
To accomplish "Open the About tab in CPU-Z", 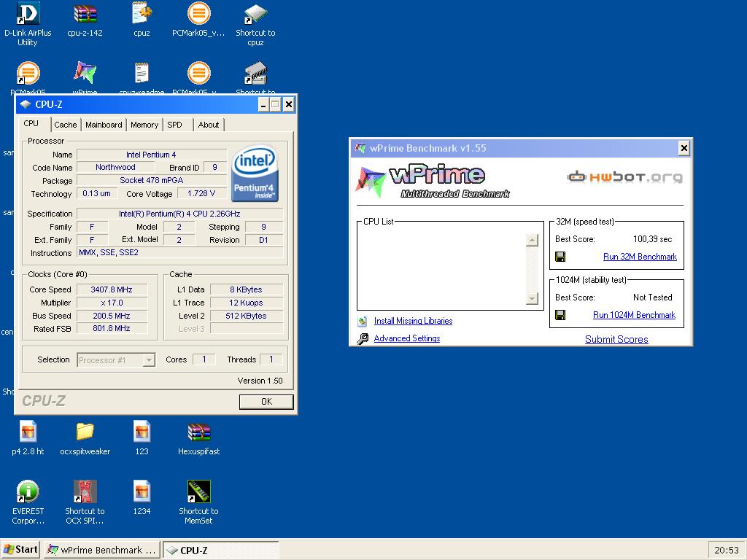I will (209, 125).
